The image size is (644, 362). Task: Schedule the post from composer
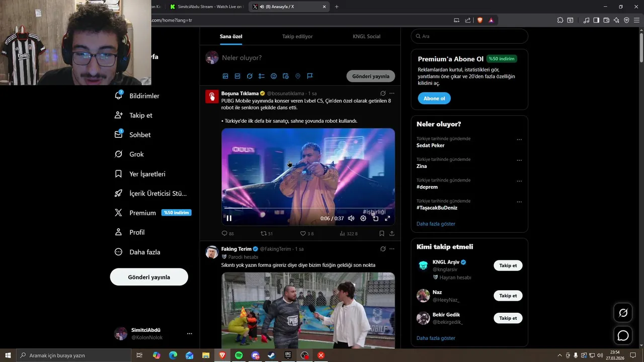pyautogui.click(x=286, y=76)
